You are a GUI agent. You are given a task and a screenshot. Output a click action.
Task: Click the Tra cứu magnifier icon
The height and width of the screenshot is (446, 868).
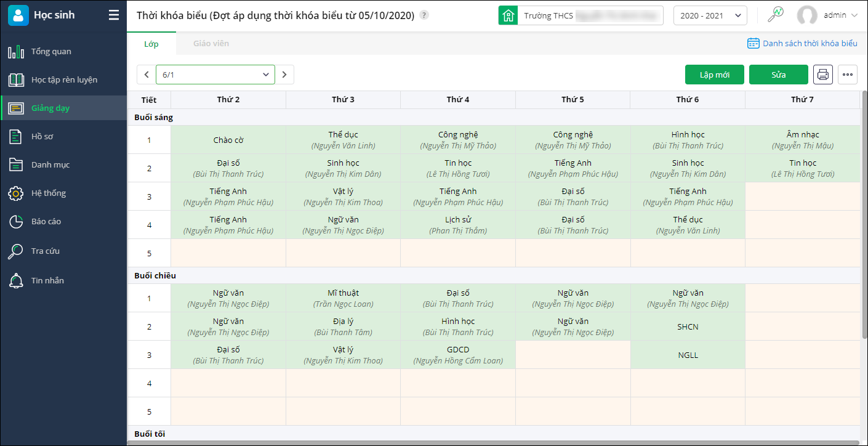click(16, 251)
